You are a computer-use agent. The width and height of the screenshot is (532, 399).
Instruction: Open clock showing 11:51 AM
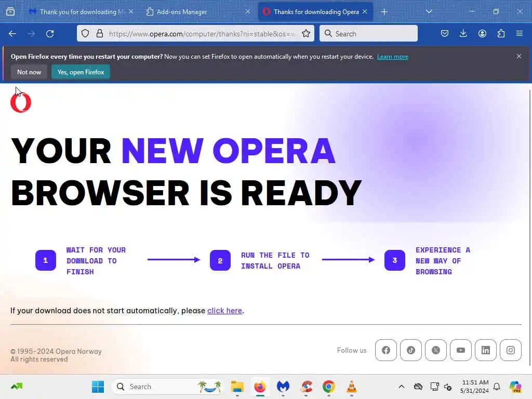(x=475, y=387)
